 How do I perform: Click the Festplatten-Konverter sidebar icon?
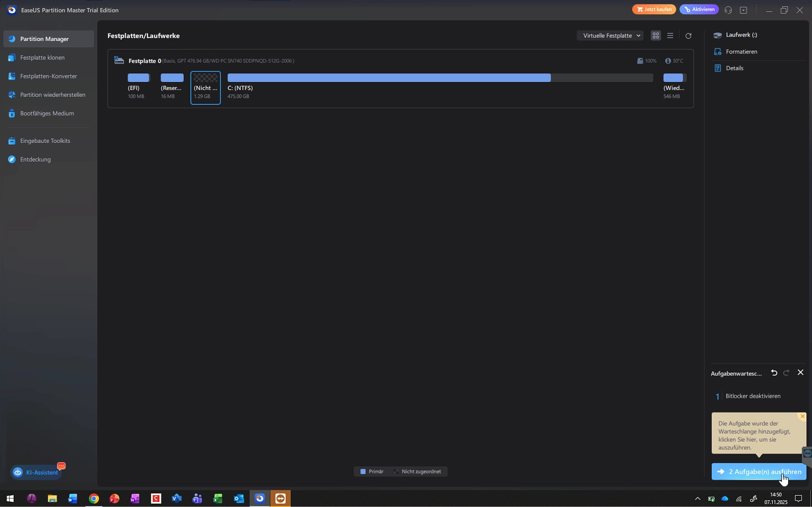[x=11, y=76]
